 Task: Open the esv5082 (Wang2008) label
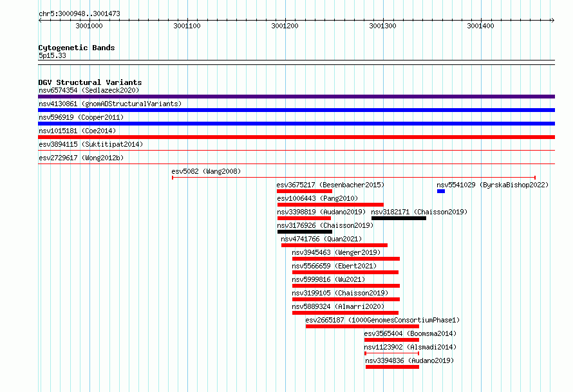click(206, 171)
